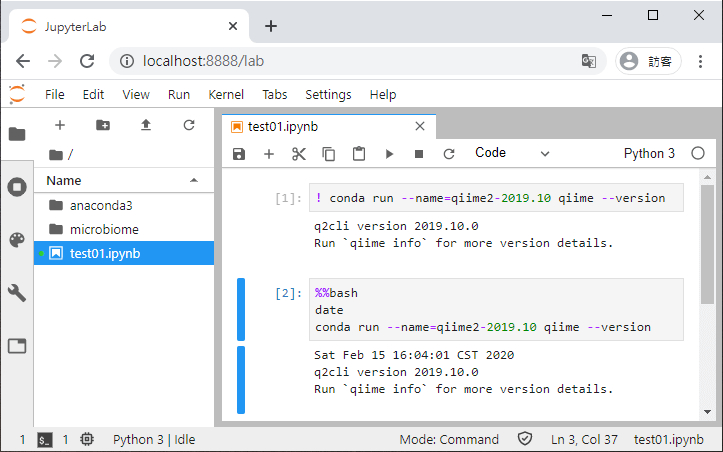Insert a cell below with the plus icon
The width and height of the screenshot is (723, 452).
coord(269,154)
